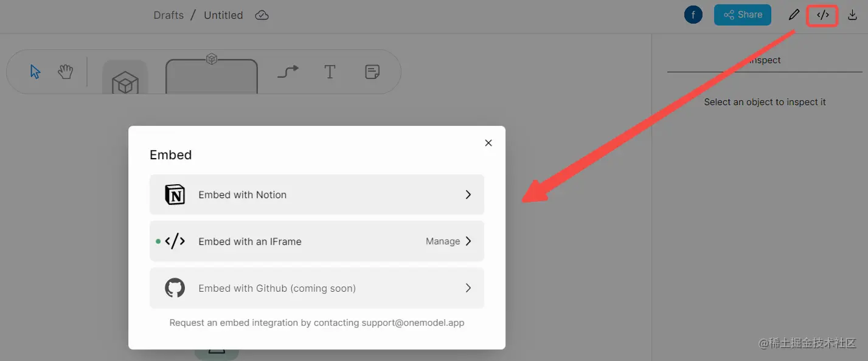Open the Drafts breadcrumb

[x=168, y=15]
